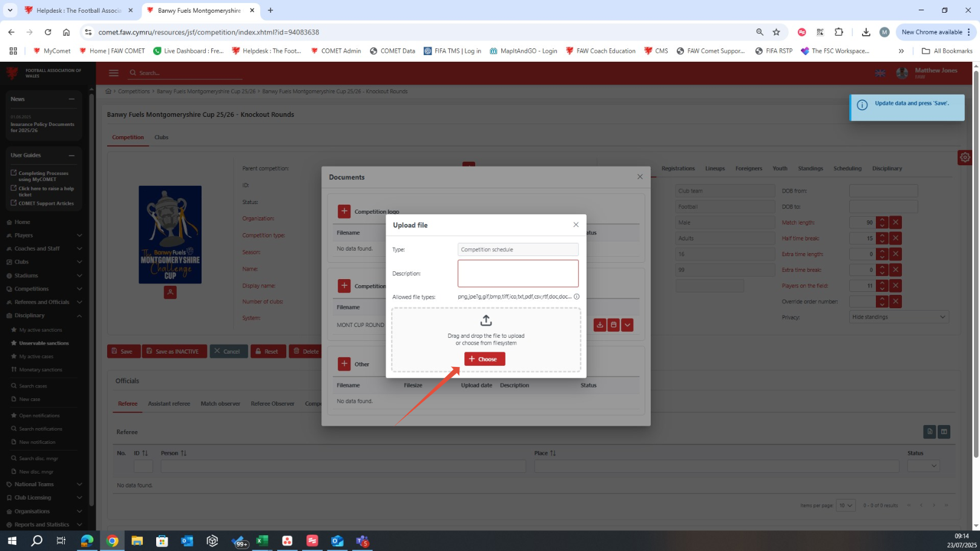
Task: Click into the Description text box
Action: coord(518,274)
